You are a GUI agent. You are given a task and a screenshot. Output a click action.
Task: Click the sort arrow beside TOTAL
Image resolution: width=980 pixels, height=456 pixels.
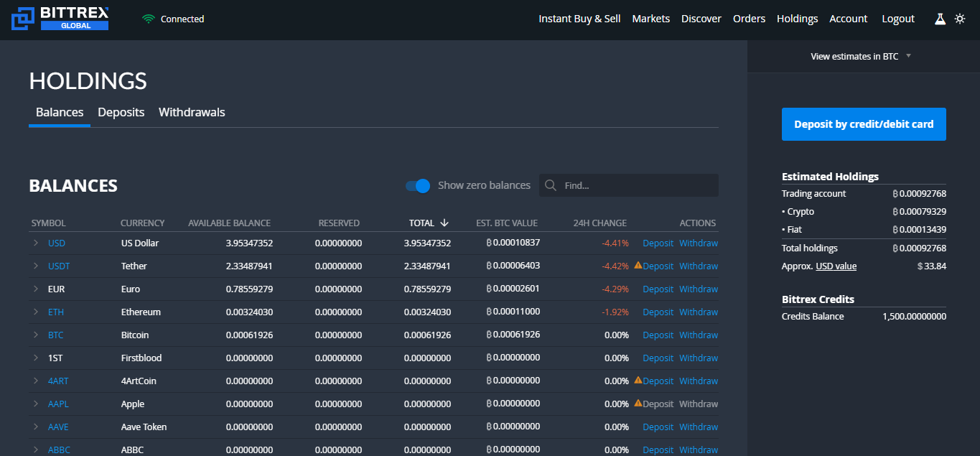click(444, 223)
